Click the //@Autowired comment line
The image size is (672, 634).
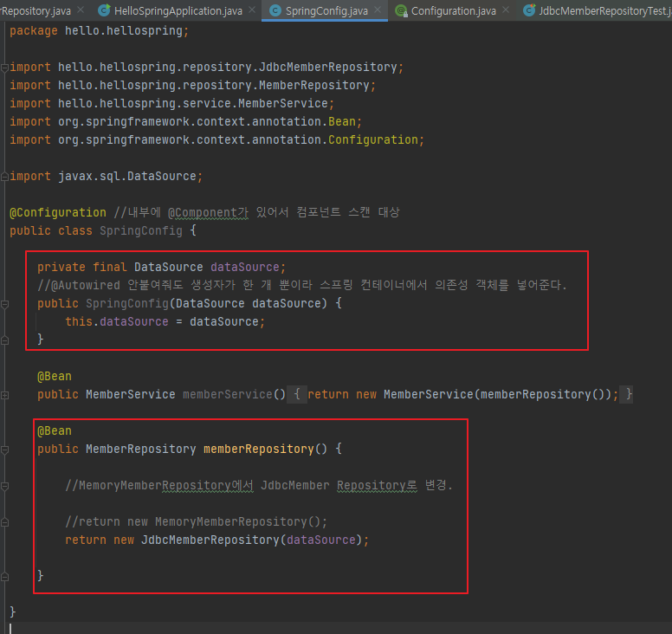[x=302, y=285]
